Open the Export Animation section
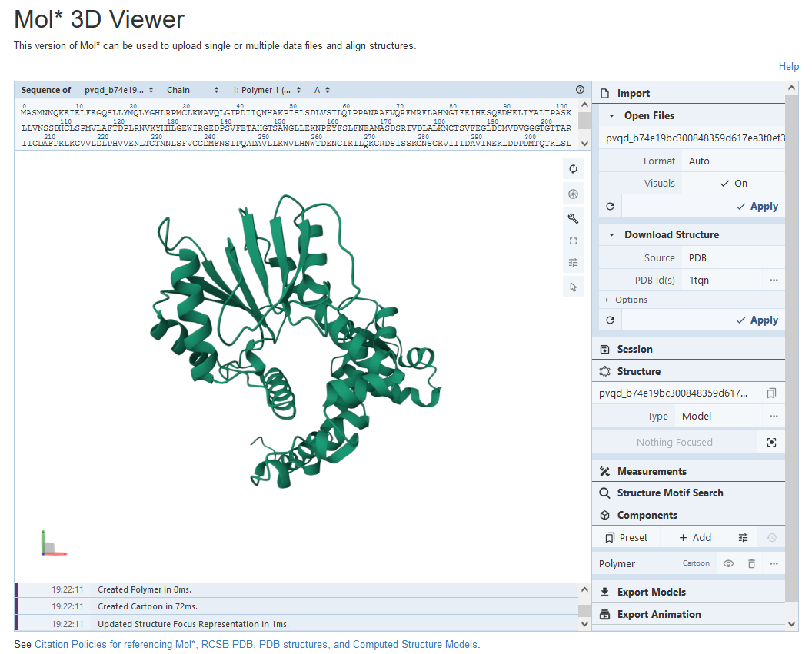812x654 pixels. click(x=658, y=614)
